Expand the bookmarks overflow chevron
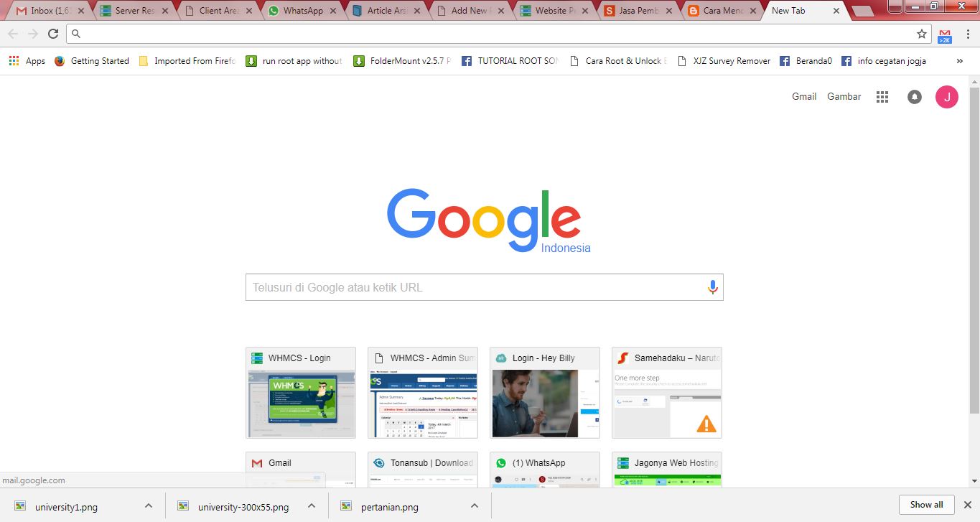Screen dimensions: 980x522 click(960, 61)
